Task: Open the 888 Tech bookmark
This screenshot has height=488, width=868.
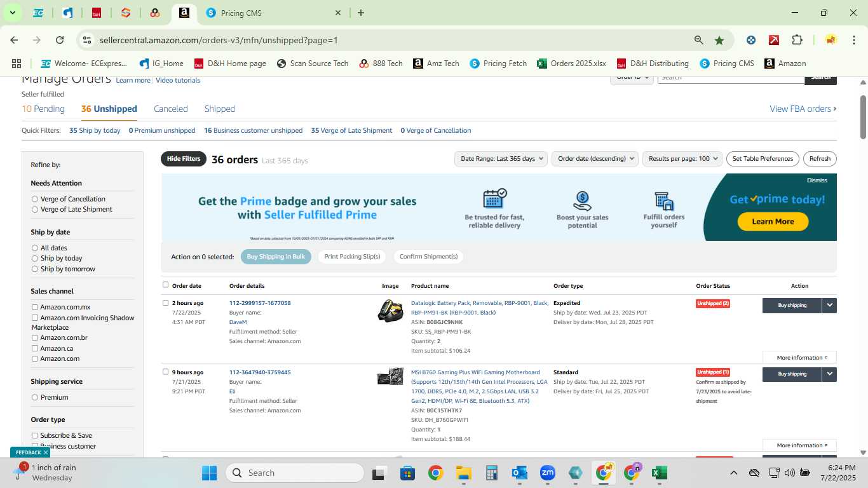Action: click(x=381, y=64)
